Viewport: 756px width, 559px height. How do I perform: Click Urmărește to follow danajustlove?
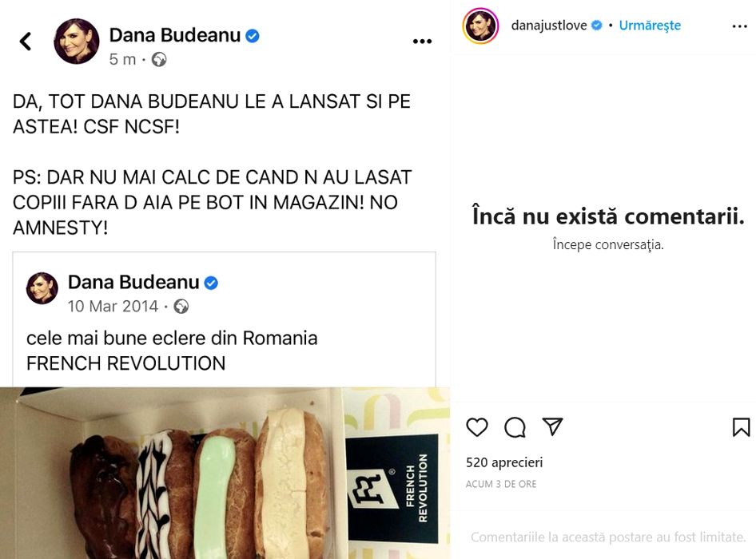650,25
